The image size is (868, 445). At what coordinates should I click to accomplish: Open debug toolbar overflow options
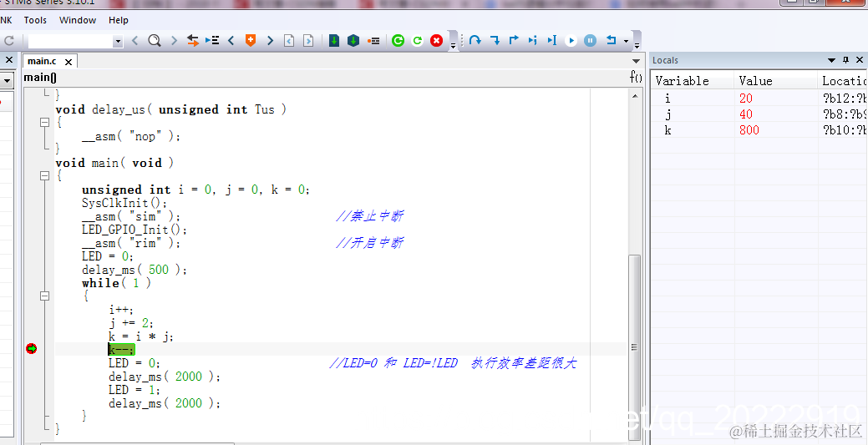[x=637, y=43]
